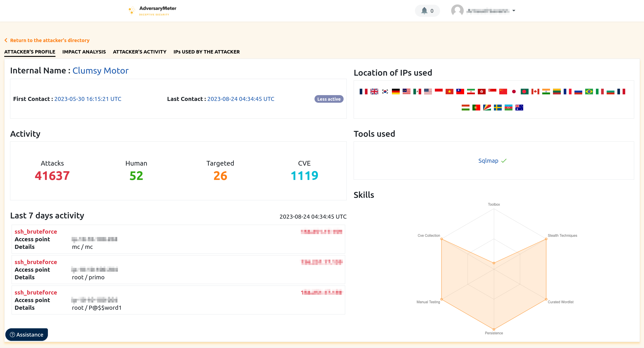This screenshot has height=348, width=644.
Task: Click the Portugal flag
Action: [476, 108]
